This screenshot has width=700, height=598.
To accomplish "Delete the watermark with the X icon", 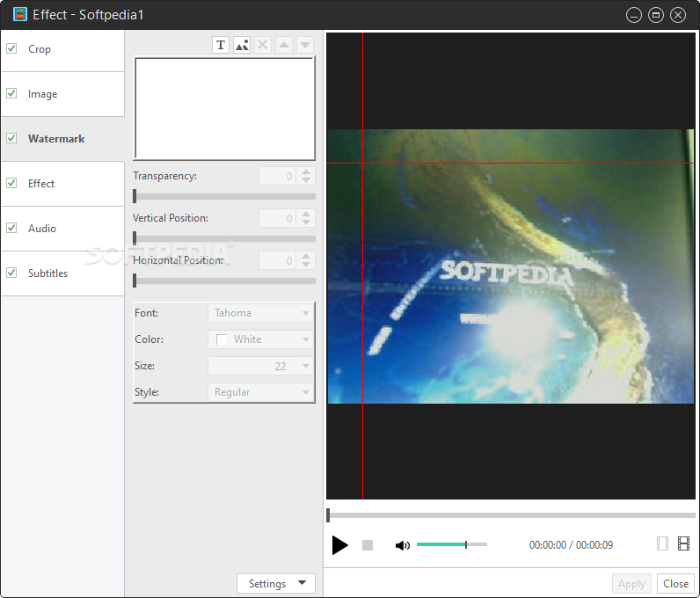I will pyautogui.click(x=263, y=45).
